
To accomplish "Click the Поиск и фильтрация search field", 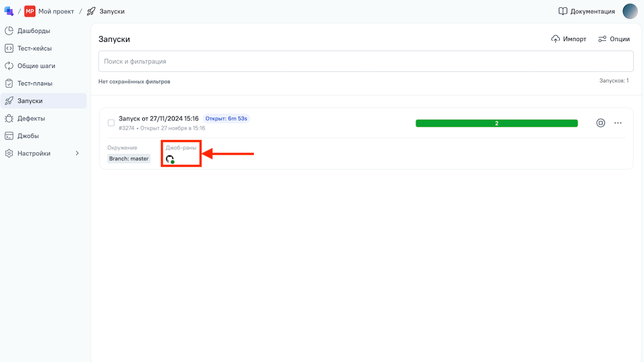I will [x=366, y=61].
